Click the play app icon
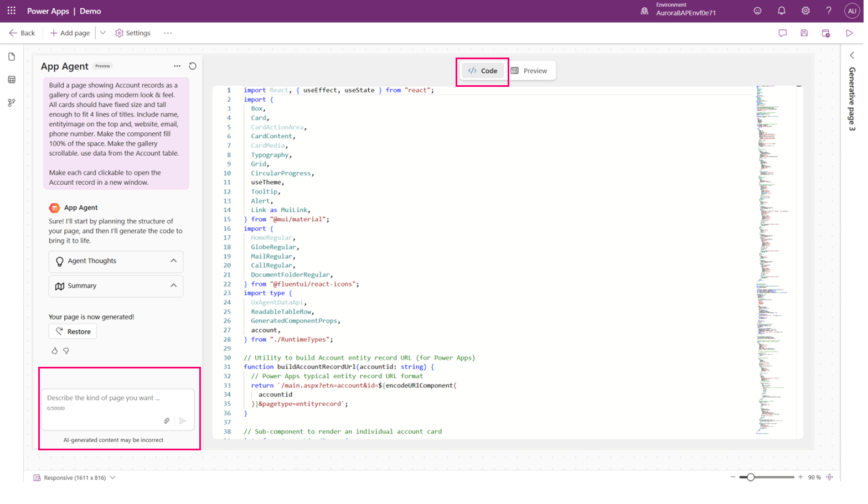This screenshot has width=868, height=504. pyautogui.click(x=849, y=33)
